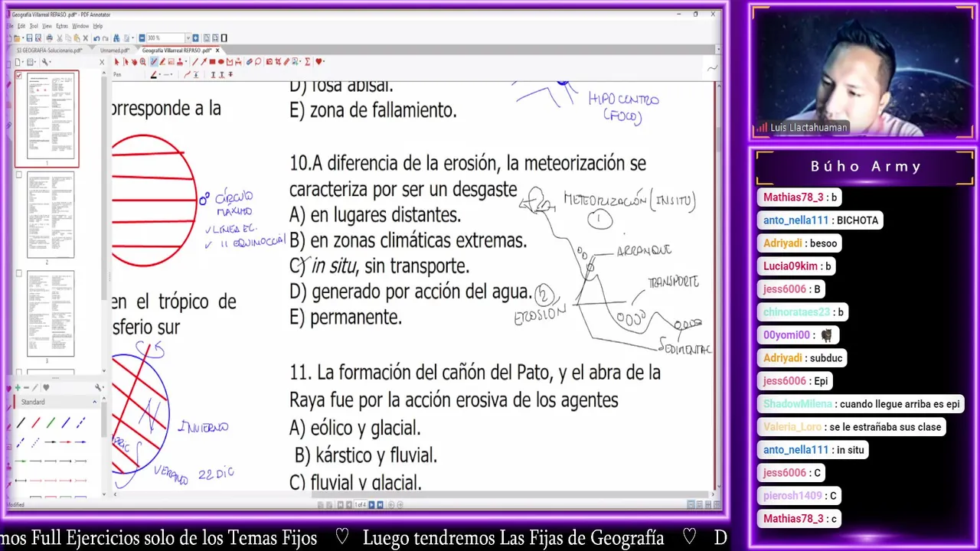
Task: Close the thumbnails sidebar panel
Action: click(102, 62)
